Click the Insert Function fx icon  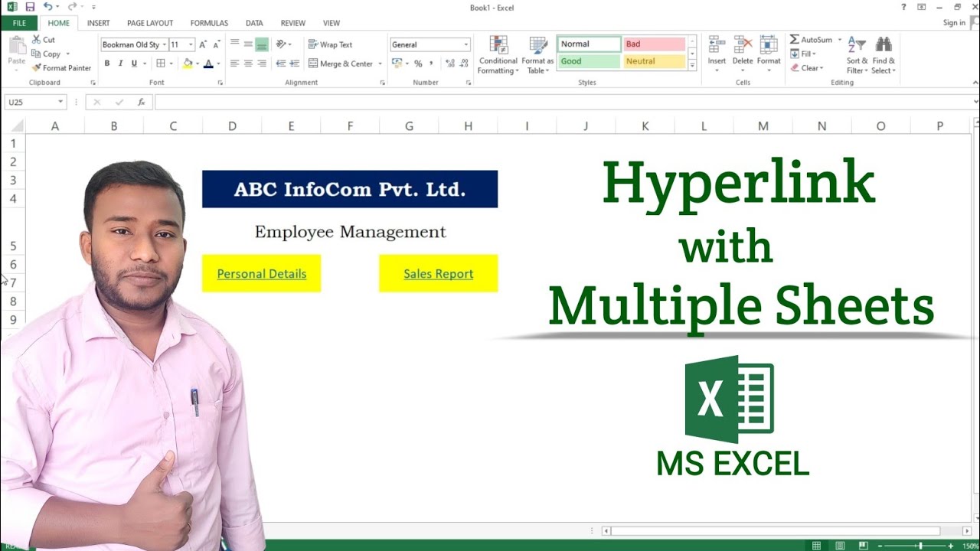point(142,102)
